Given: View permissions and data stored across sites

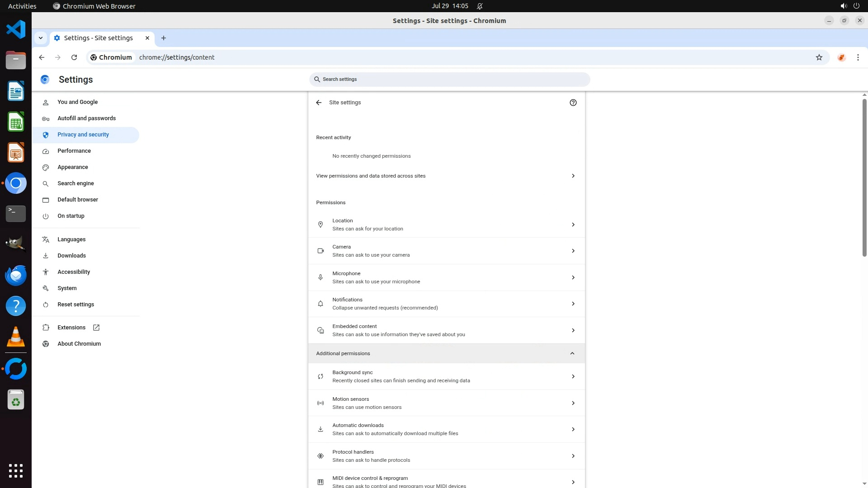Looking at the screenshot, I should (x=446, y=176).
